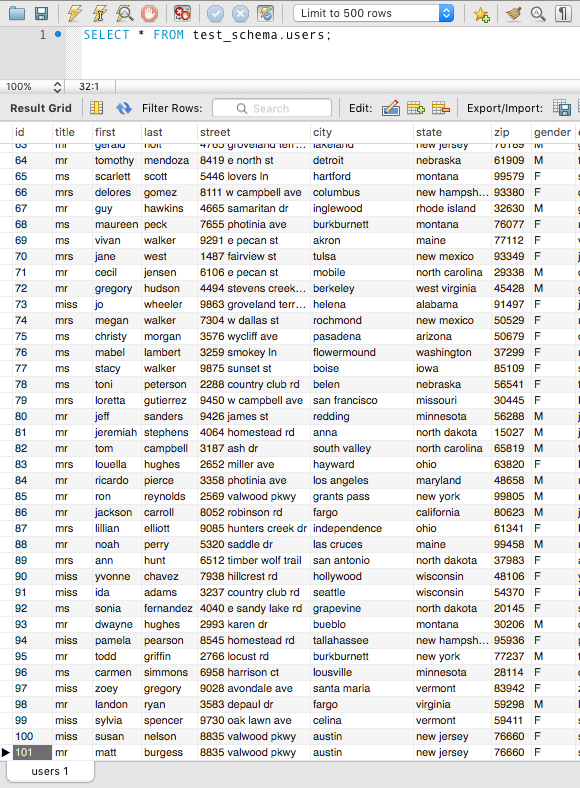The width and height of the screenshot is (580, 788).
Task: Edit current row pencil icon
Action: point(391,108)
